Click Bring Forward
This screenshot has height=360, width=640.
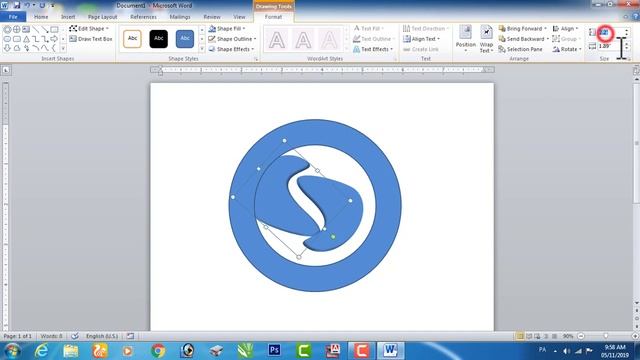(522, 29)
